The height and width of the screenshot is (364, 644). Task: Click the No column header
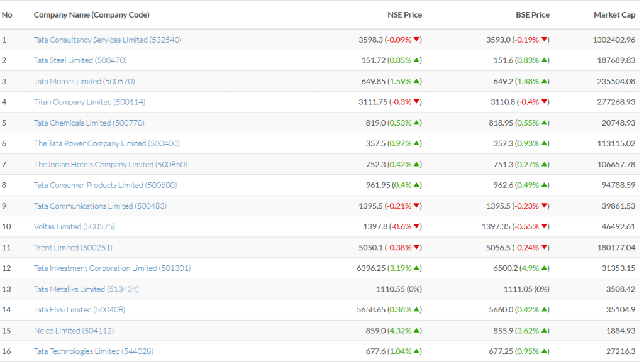coord(7,14)
